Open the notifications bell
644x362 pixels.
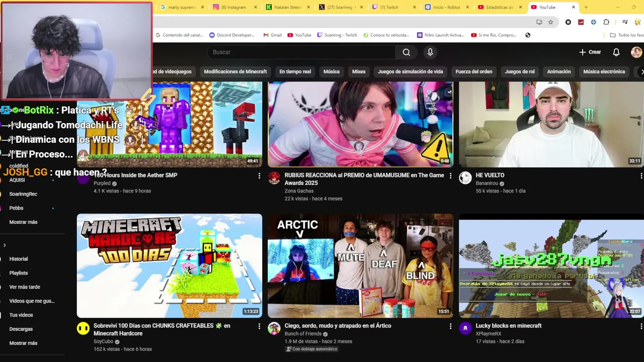(x=616, y=52)
